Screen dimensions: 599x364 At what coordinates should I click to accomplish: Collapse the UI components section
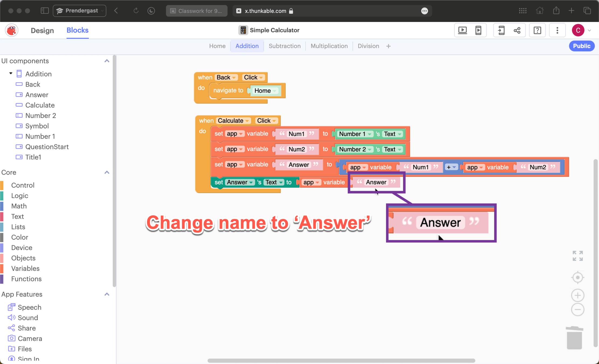point(107,61)
